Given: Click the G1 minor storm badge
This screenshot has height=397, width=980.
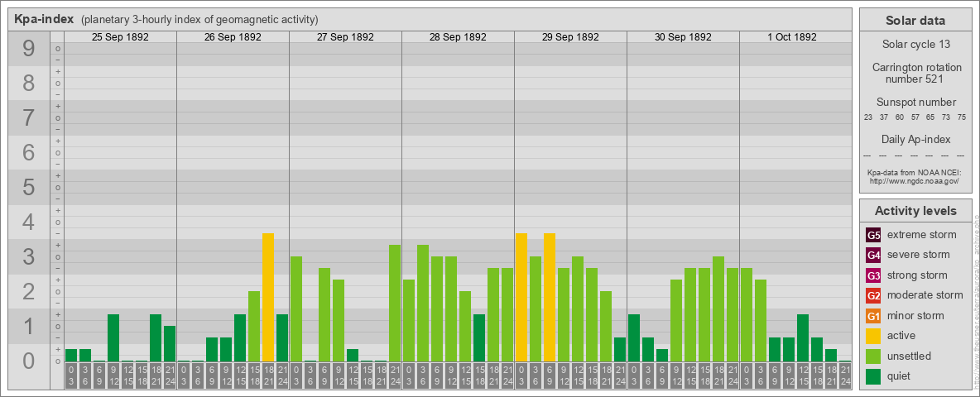Looking at the screenshot, I should pyautogui.click(x=873, y=316).
